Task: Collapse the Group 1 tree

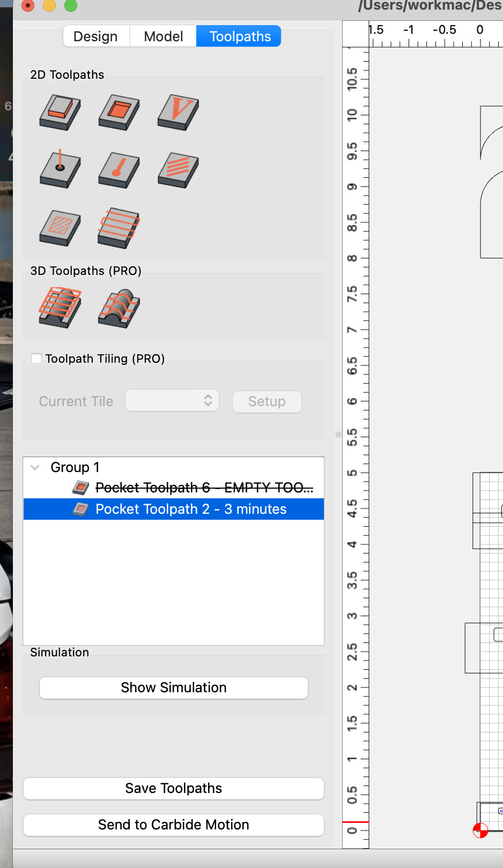Action: tap(35, 467)
